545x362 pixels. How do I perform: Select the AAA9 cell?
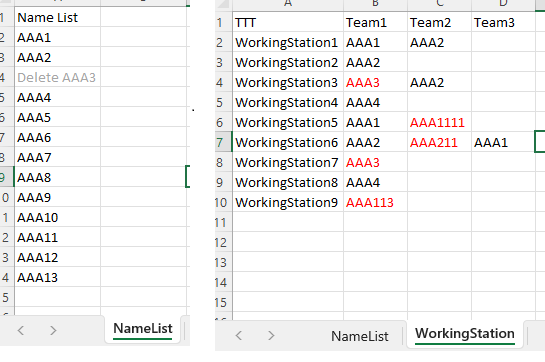[x=57, y=197]
